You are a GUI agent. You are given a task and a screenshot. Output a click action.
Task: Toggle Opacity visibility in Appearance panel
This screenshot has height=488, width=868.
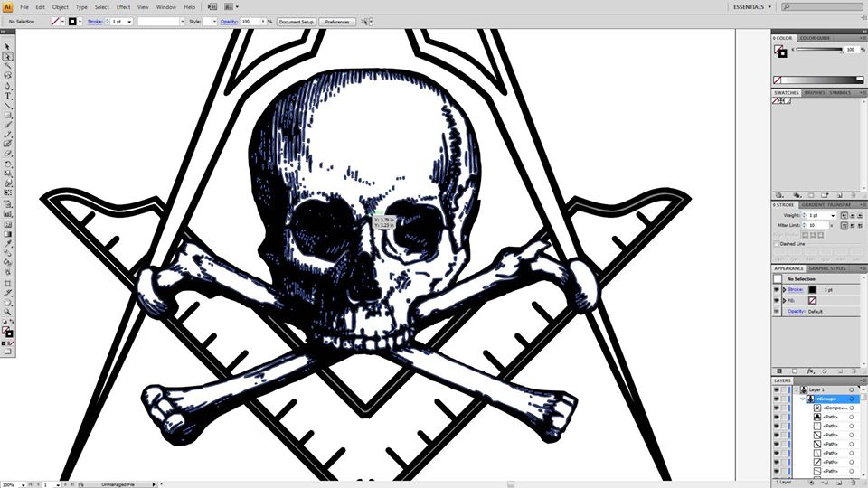click(776, 311)
